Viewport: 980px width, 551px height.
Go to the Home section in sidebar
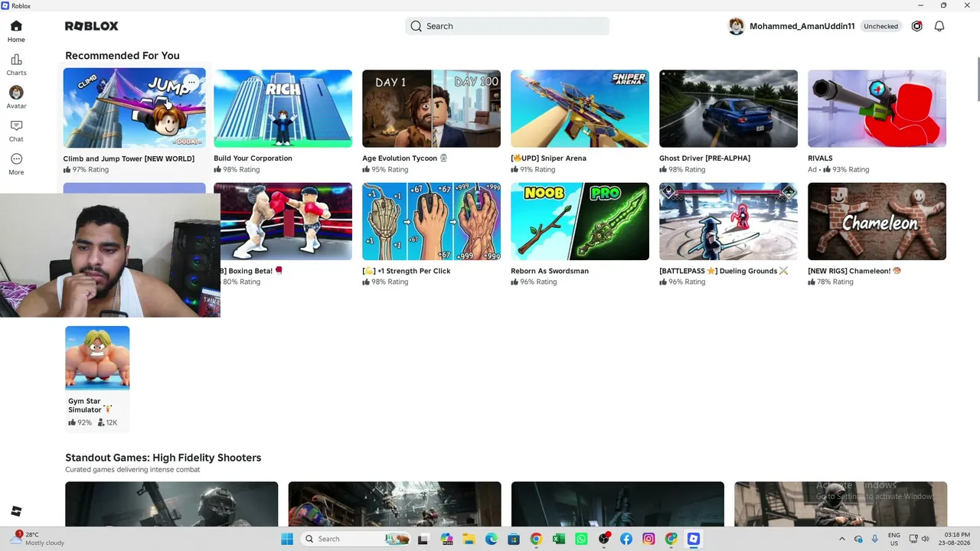(x=16, y=31)
